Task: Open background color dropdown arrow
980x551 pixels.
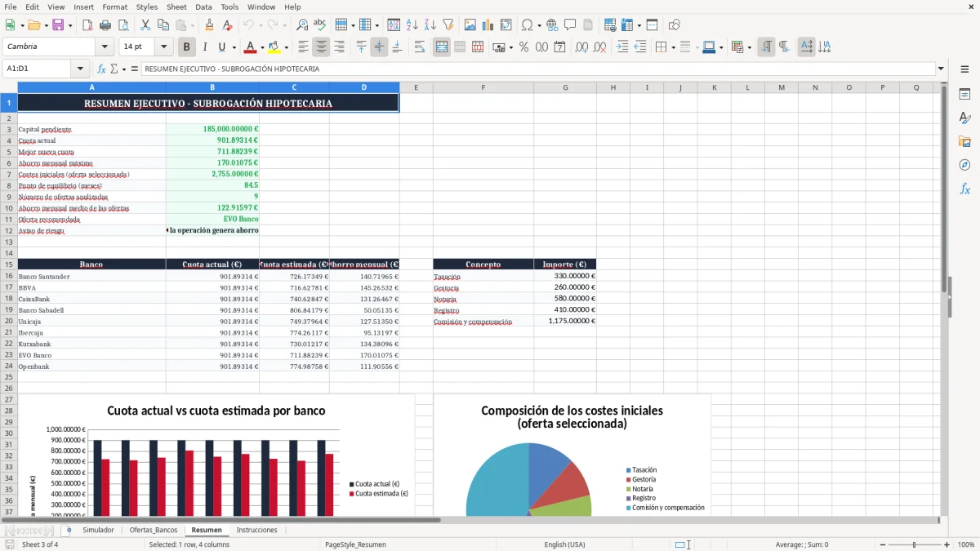Action: pyautogui.click(x=286, y=47)
